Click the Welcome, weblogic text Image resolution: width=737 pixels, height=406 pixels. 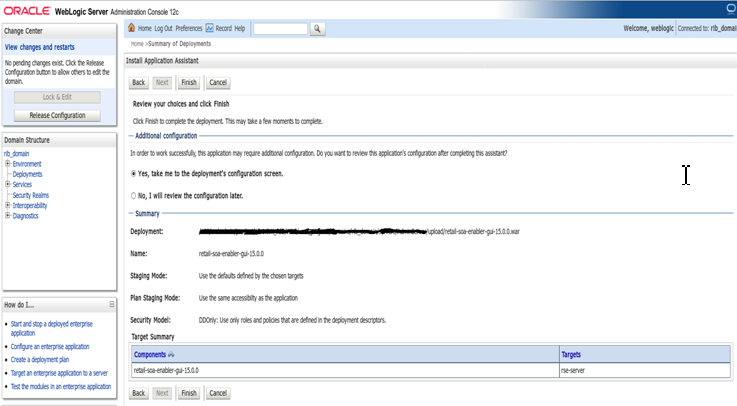649,28
